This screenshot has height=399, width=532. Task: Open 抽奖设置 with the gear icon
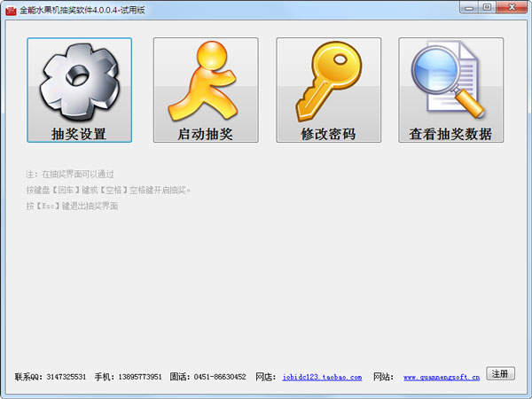coord(80,90)
